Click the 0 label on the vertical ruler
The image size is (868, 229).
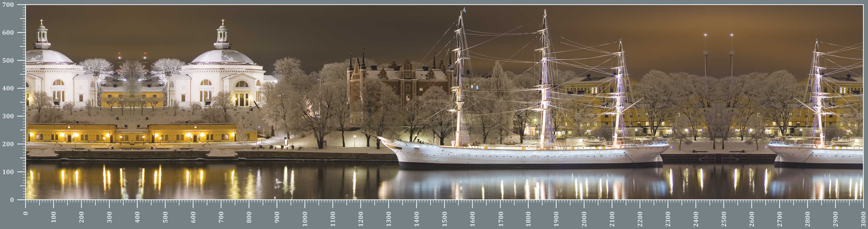point(12,200)
